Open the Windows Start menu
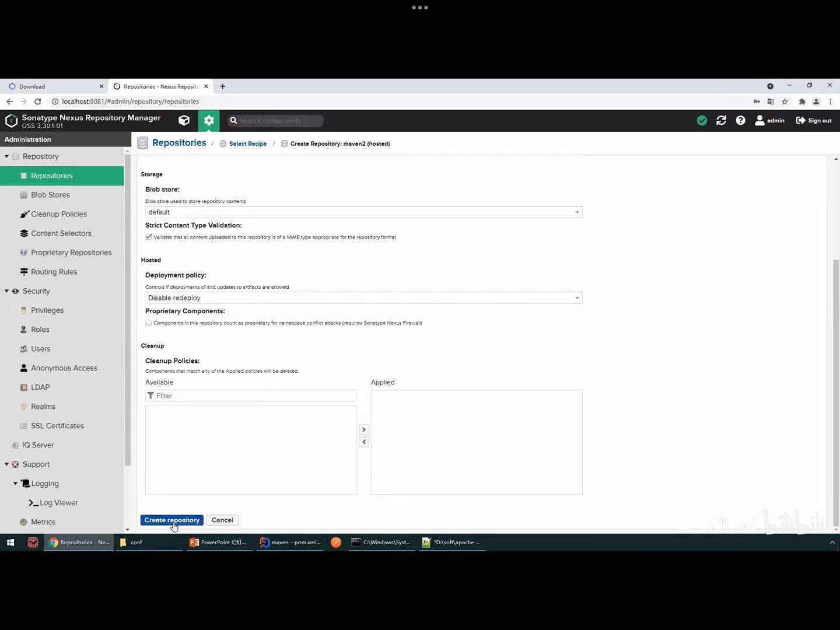This screenshot has width=840, height=630. tap(10, 542)
